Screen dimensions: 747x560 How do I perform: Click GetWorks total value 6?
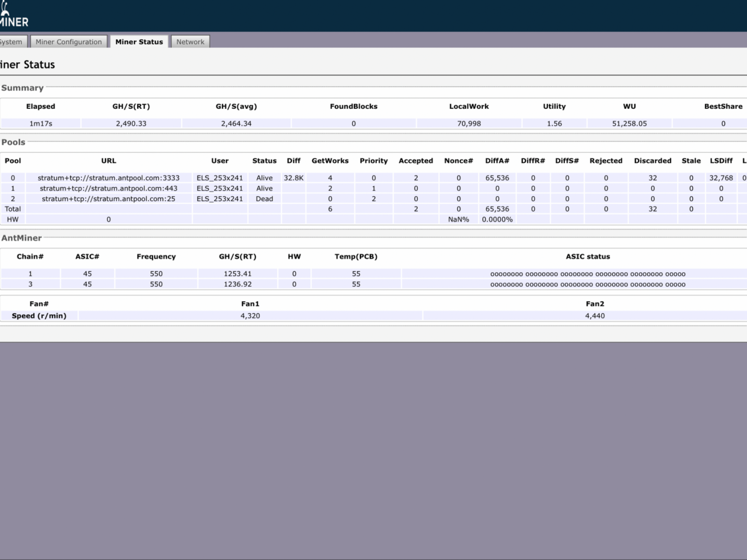tap(330, 209)
